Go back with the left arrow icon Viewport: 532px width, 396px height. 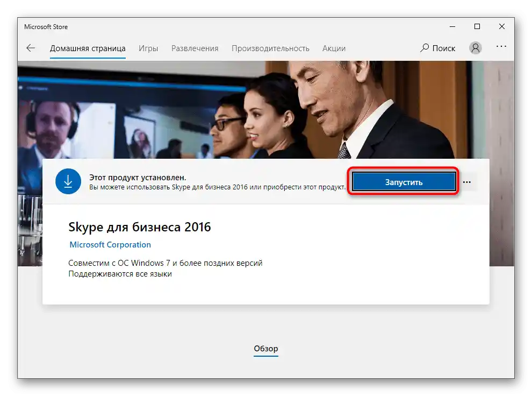click(31, 48)
